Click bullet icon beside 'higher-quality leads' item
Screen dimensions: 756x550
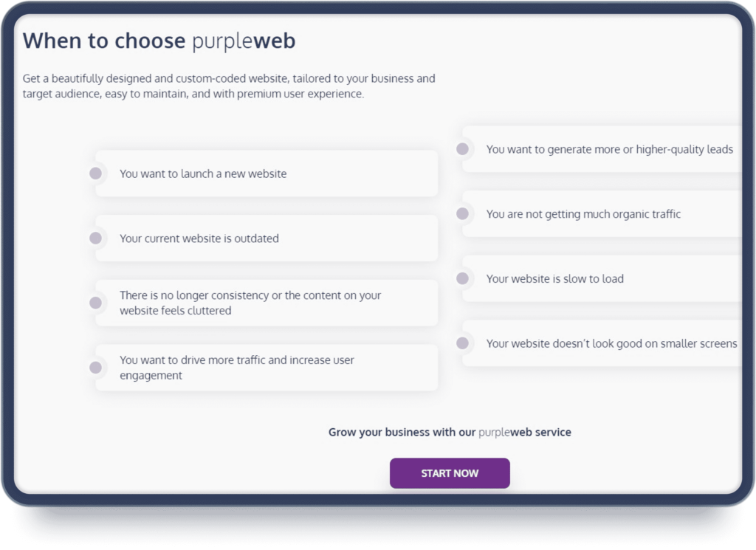pyautogui.click(x=462, y=149)
